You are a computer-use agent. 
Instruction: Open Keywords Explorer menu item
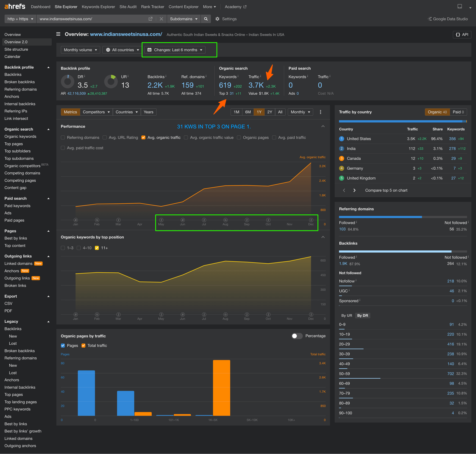[98, 7]
